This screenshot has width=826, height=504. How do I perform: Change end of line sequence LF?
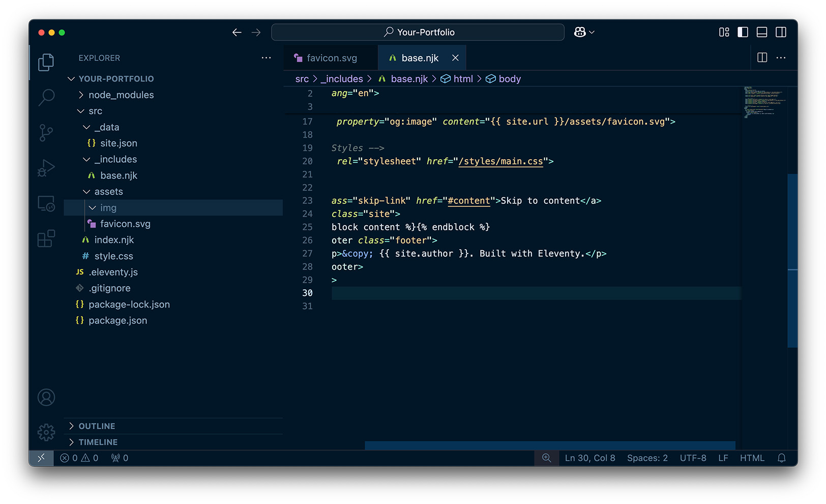(x=723, y=458)
